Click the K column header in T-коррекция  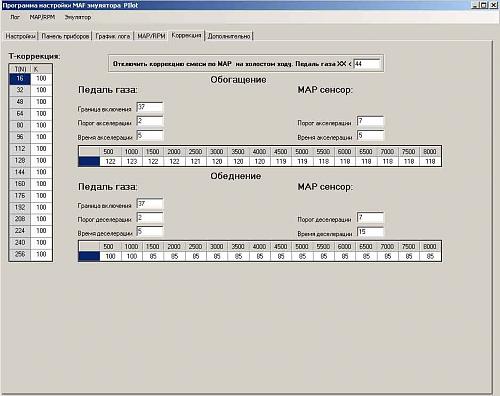tap(41, 69)
